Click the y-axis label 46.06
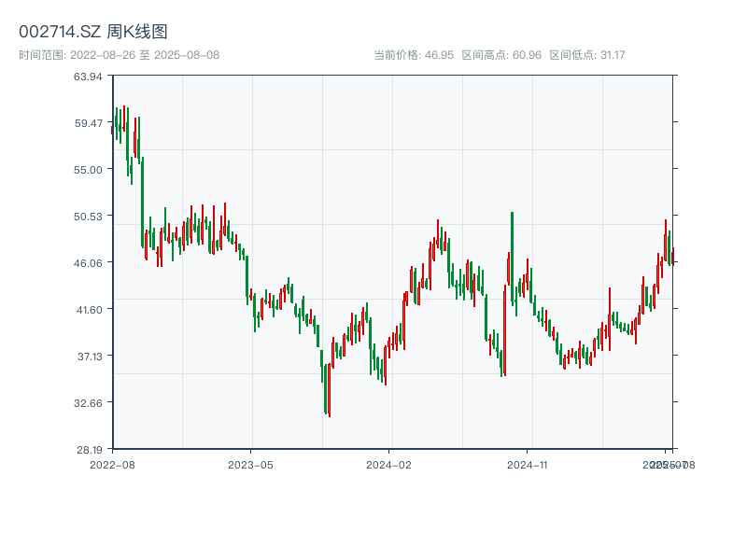Image resolution: width=747 pixels, height=560 pixels. coord(88,263)
